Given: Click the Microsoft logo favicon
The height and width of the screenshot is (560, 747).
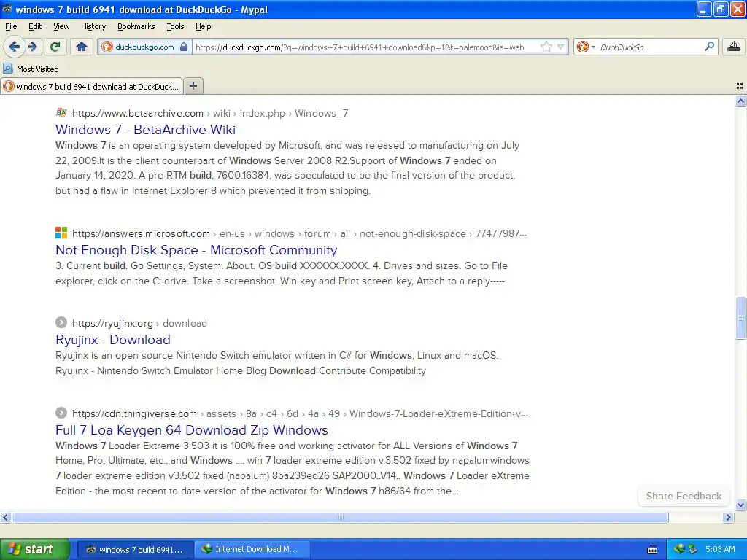Looking at the screenshot, I should pos(61,233).
